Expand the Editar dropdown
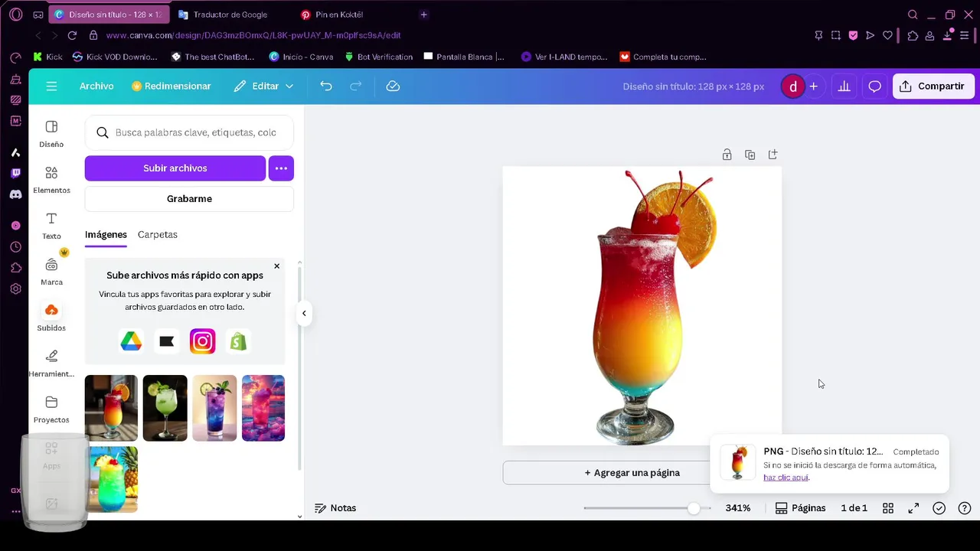The width and height of the screenshot is (980, 551). point(264,86)
